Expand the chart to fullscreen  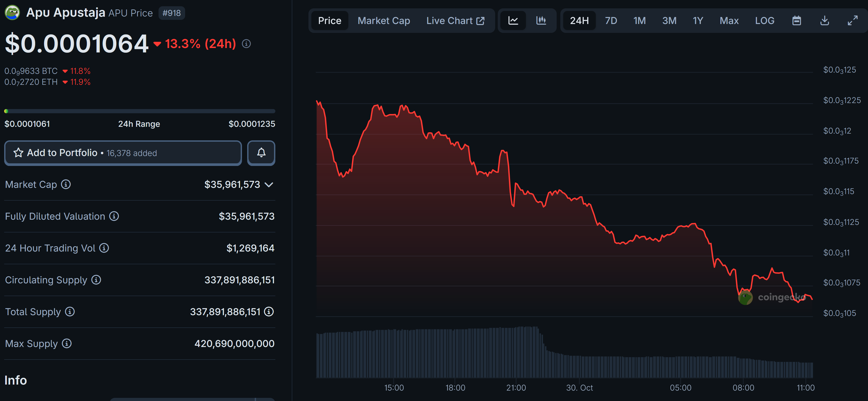pos(853,21)
